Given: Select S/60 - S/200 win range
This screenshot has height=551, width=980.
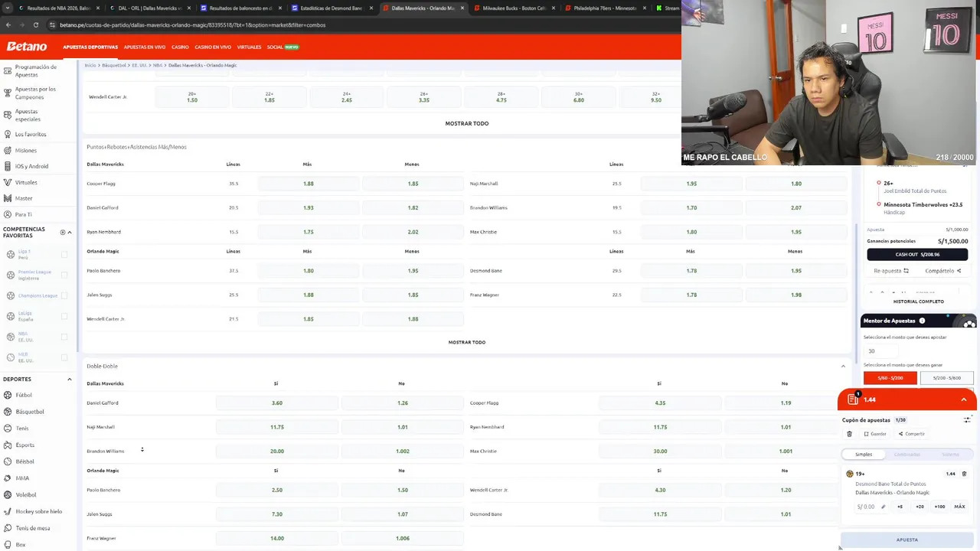Looking at the screenshot, I should (x=890, y=378).
